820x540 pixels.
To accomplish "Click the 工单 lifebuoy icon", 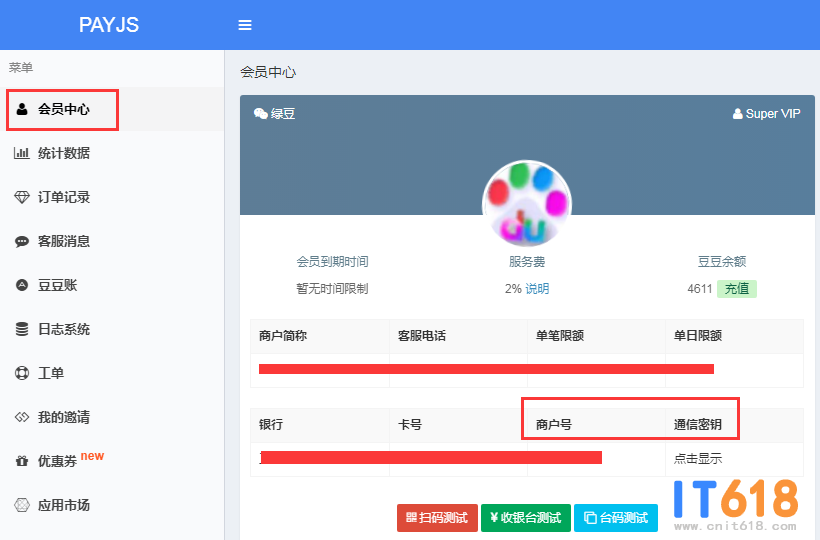I will tap(22, 373).
